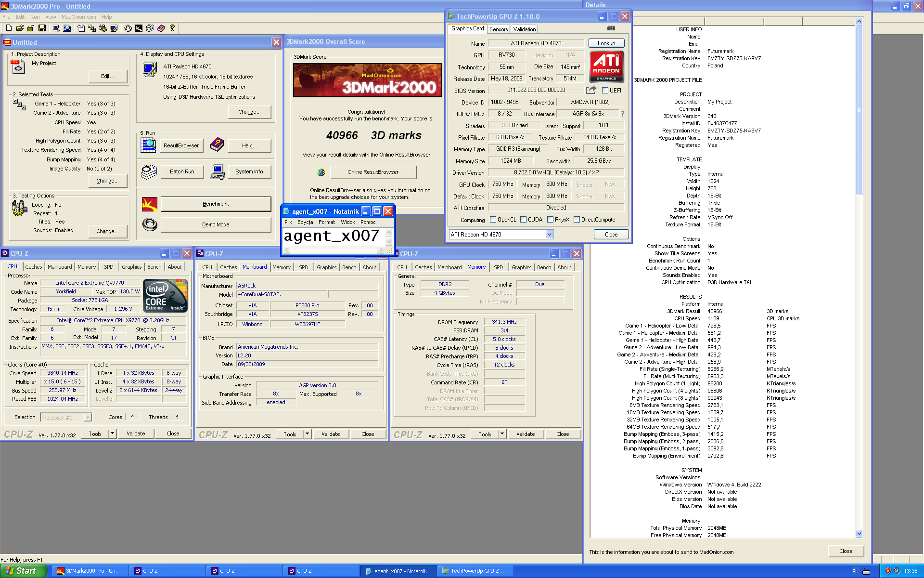Click the Windows Start button
The height and width of the screenshot is (578, 924).
click(x=23, y=571)
